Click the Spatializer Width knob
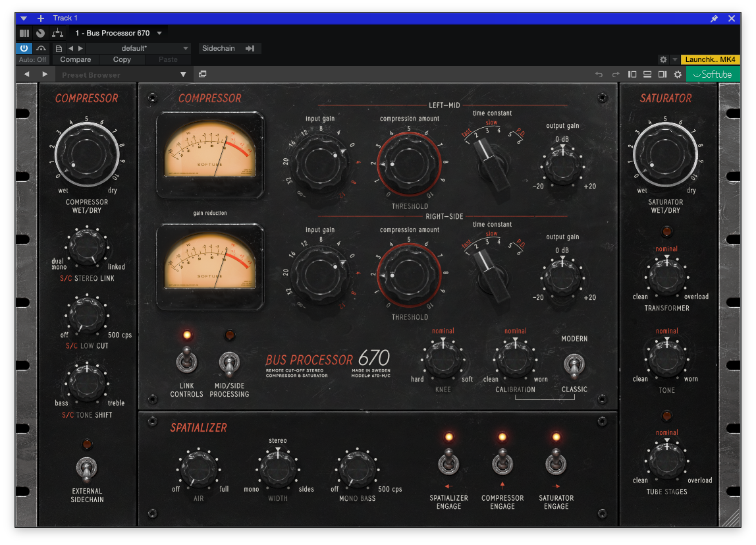The image size is (756, 545). [278, 469]
